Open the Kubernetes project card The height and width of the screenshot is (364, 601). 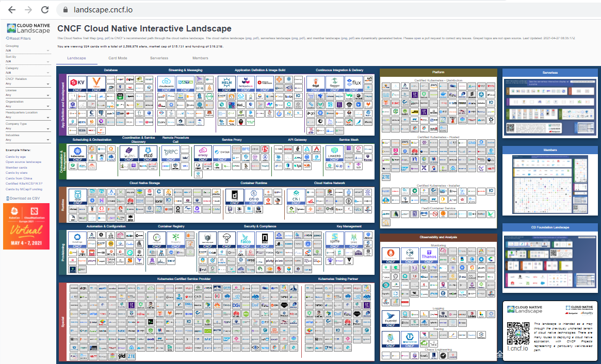tap(77, 153)
